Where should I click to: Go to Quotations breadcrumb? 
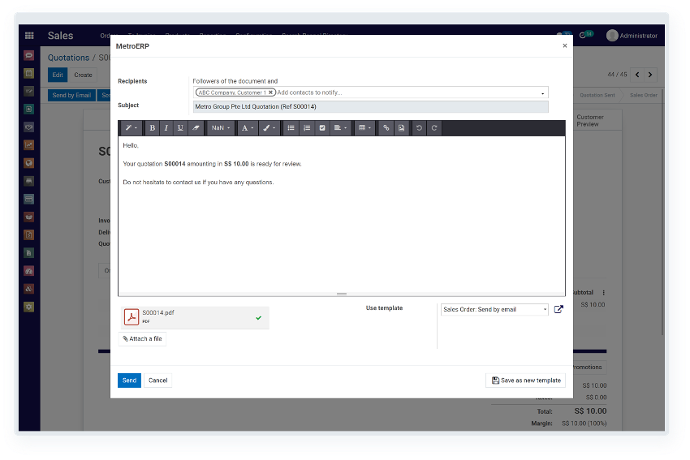coord(68,58)
